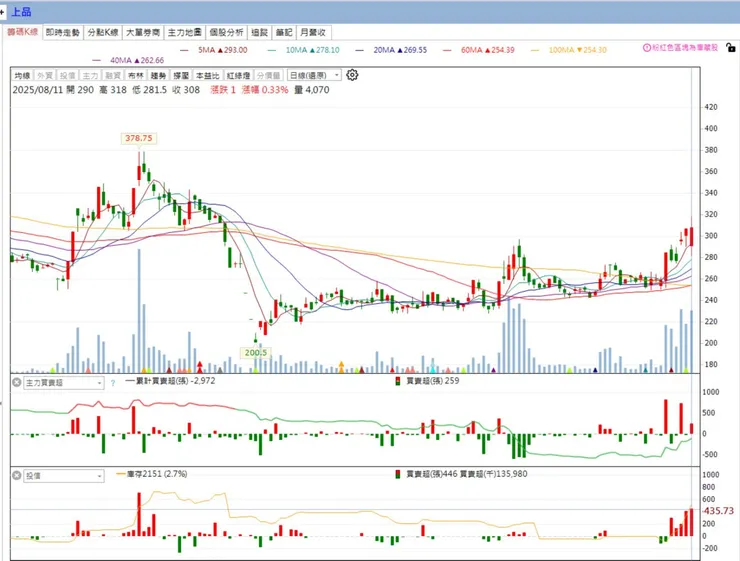Click the unlock padlock icon
The image size is (740, 561).
(731, 48)
